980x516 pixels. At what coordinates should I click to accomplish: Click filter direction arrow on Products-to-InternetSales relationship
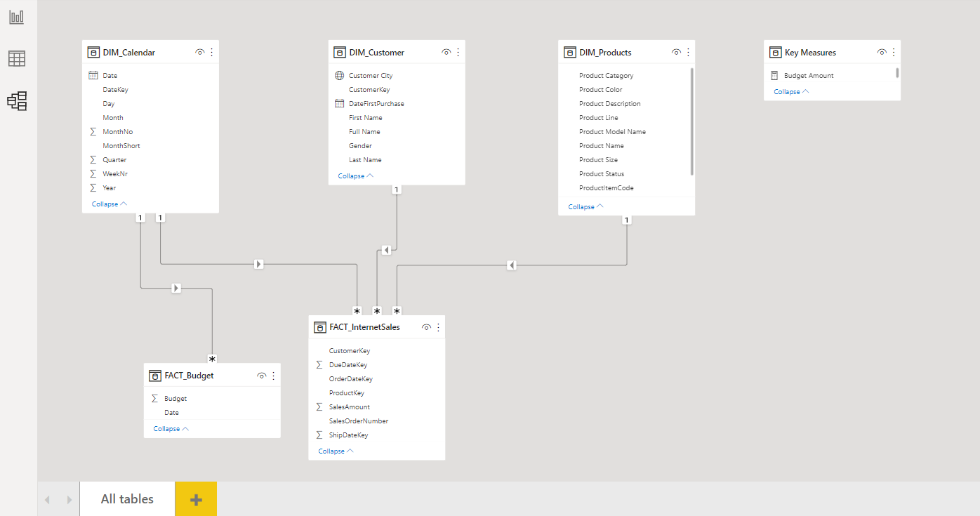pyautogui.click(x=512, y=265)
